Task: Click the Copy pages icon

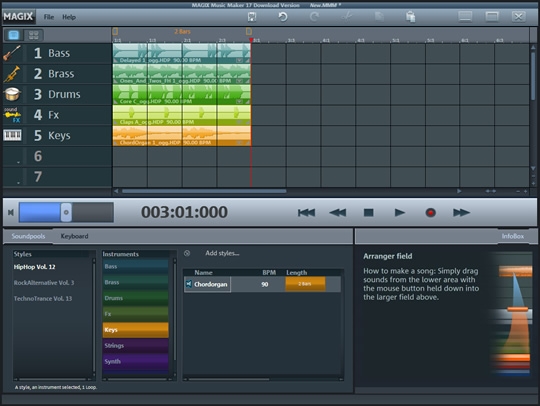Action: [379, 17]
